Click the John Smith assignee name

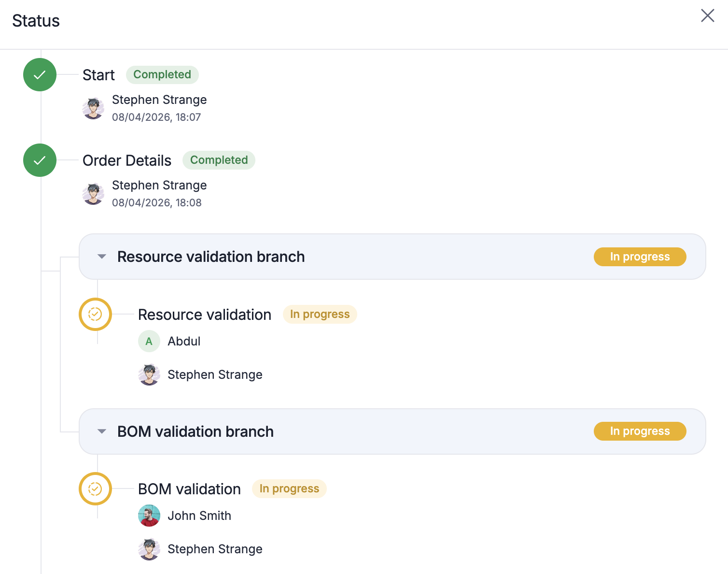click(x=199, y=516)
